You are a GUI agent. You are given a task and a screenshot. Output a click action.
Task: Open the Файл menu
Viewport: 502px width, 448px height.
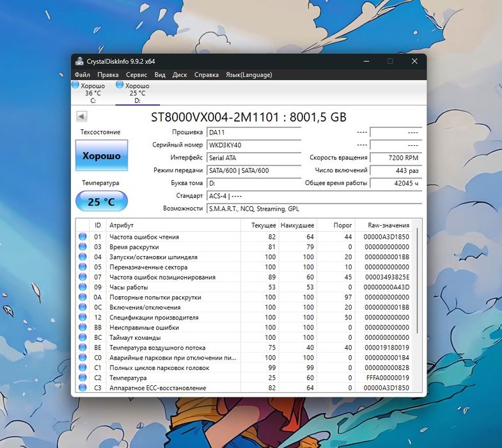click(x=82, y=75)
